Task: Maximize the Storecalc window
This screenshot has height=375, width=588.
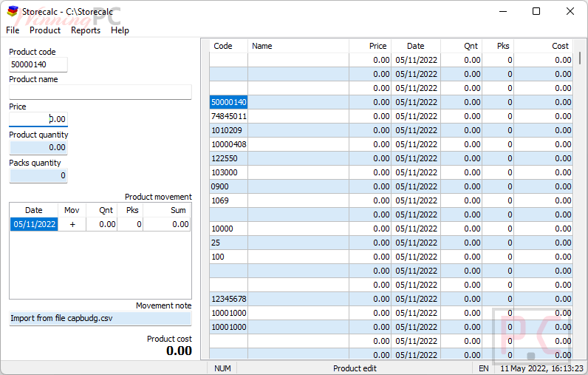Action: point(536,11)
